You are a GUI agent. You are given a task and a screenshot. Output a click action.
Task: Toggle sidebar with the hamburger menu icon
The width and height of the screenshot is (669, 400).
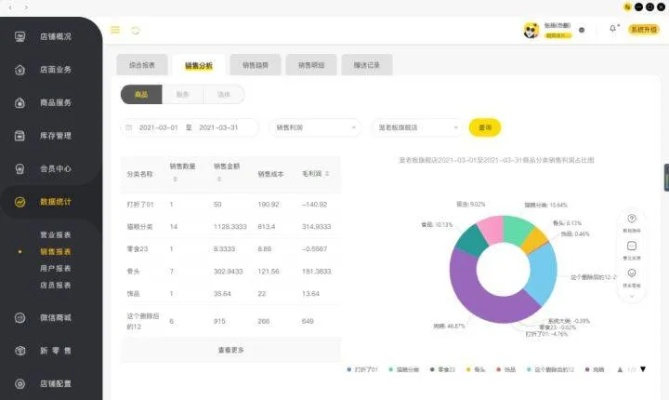[x=115, y=30]
